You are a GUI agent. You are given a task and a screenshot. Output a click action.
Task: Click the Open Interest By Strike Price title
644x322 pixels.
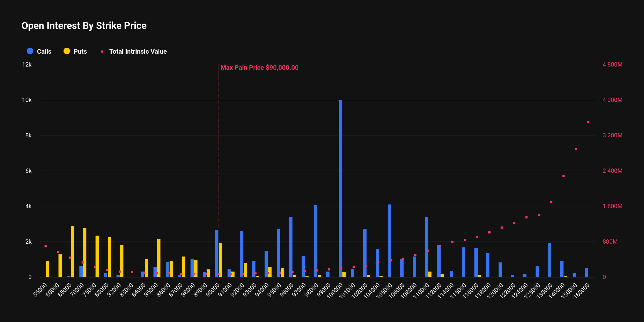[84, 26]
